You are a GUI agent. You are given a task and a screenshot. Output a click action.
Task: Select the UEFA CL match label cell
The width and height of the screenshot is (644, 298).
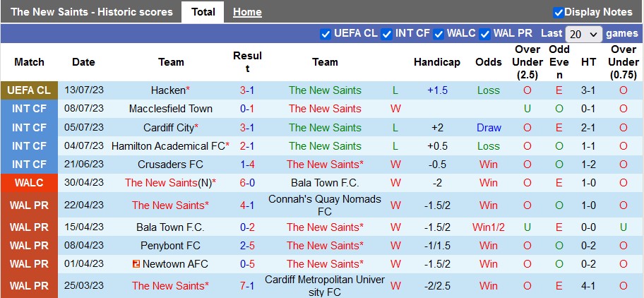29,90
